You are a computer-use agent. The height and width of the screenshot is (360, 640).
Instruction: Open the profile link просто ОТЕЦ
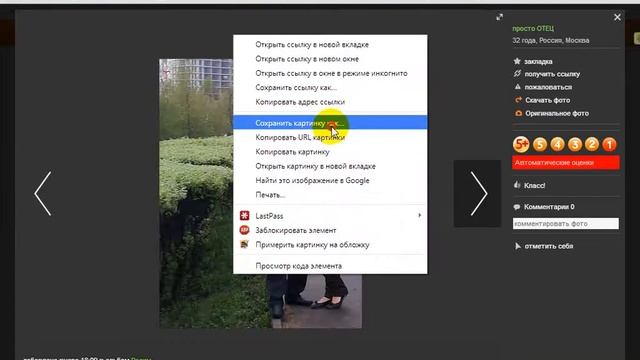pos(533,28)
